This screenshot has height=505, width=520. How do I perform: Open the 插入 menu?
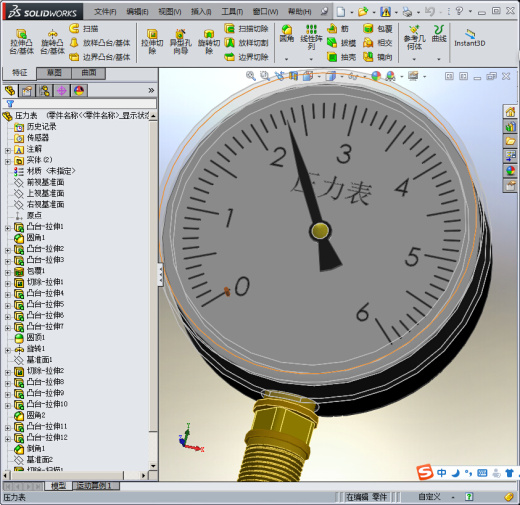(x=201, y=12)
